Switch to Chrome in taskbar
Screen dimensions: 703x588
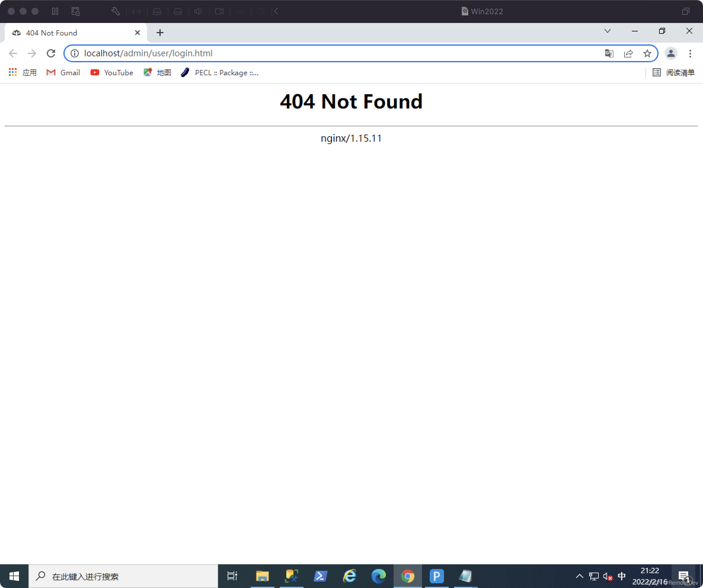point(408,576)
